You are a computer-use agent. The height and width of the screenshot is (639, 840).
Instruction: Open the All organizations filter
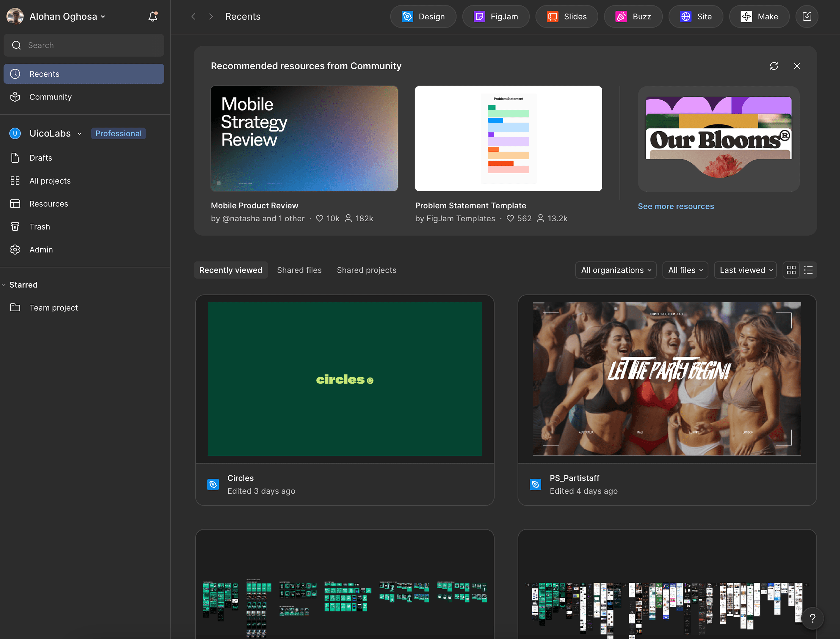pyautogui.click(x=616, y=270)
